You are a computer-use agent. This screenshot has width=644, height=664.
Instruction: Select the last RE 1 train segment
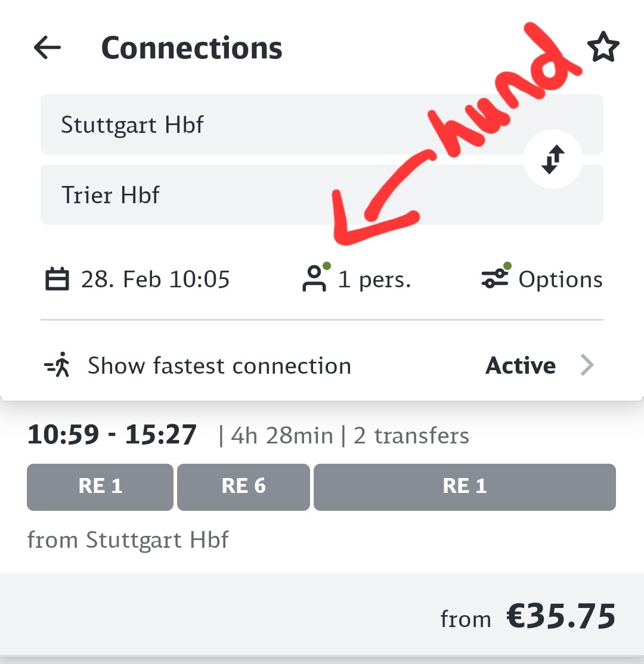465,487
